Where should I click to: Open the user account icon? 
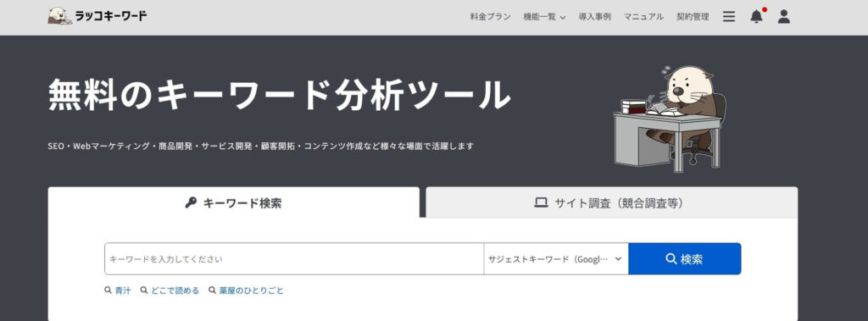click(x=783, y=17)
